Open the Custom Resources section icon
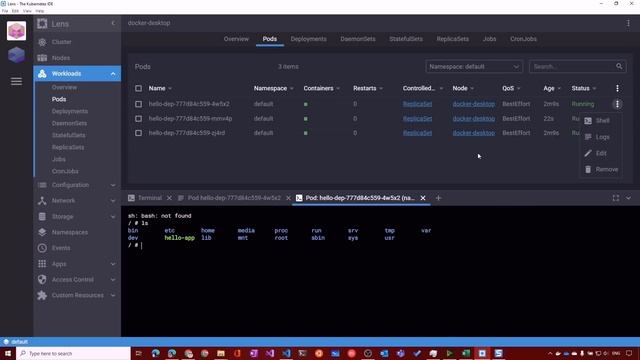The height and width of the screenshot is (360, 640). point(42,296)
